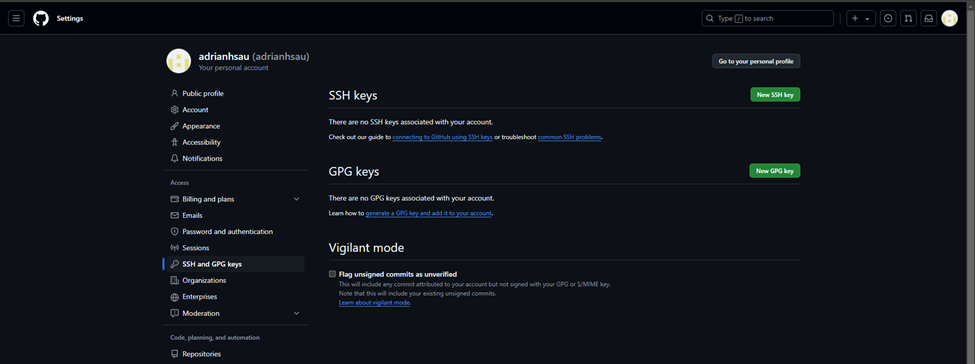
Task: Open the Pull requests icon in header
Action: [908, 19]
